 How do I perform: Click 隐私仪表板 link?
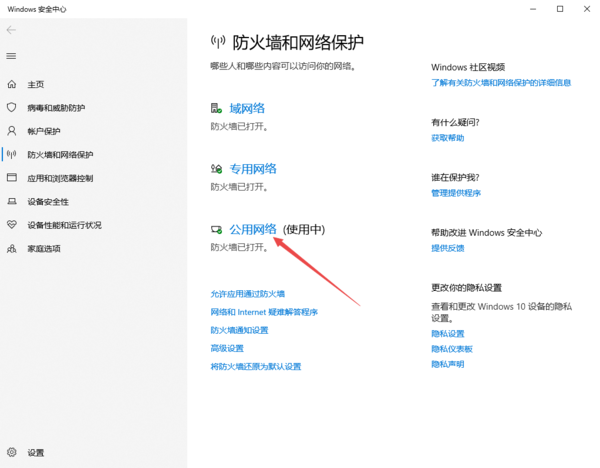coord(452,349)
